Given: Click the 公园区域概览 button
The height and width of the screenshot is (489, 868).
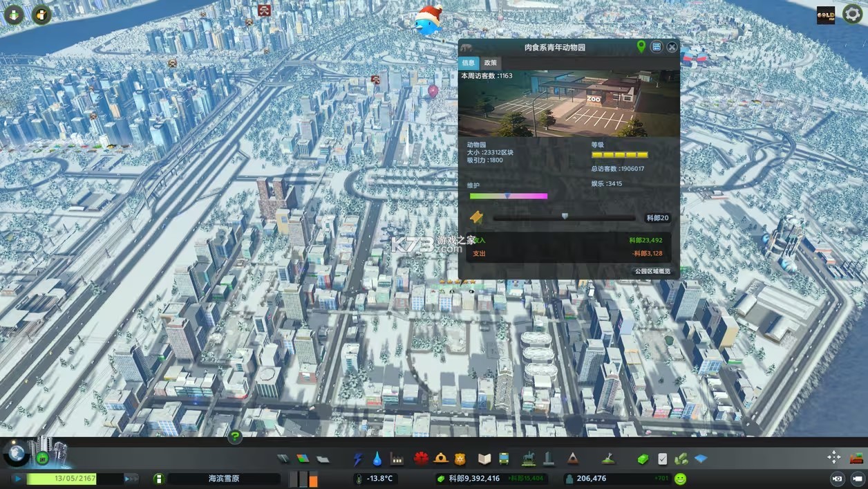Looking at the screenshot, I should (x=652, y=271).
